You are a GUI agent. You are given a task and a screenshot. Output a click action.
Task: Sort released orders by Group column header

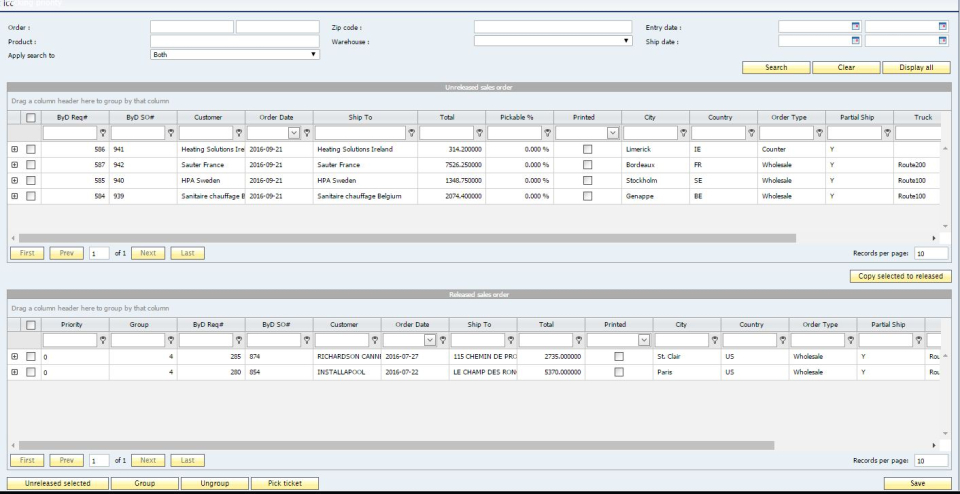pyautogui.click(x=143, y=324)
